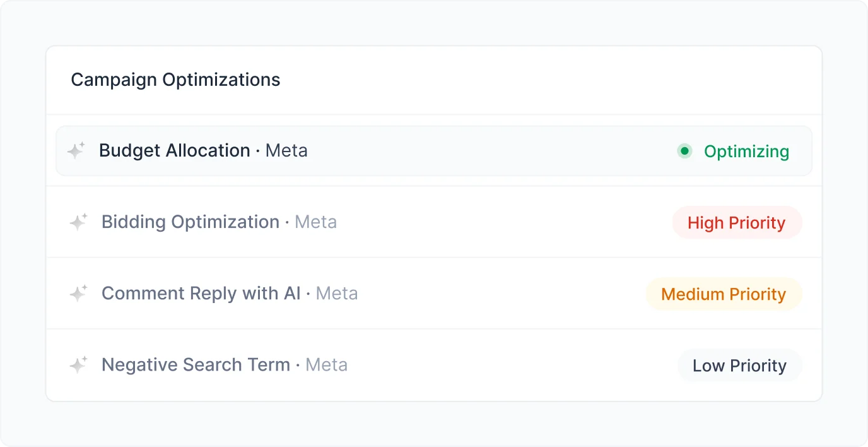
Task: Select the yellow Medium Priority badge
Action: pyautogui.click(x=724, y=294)
